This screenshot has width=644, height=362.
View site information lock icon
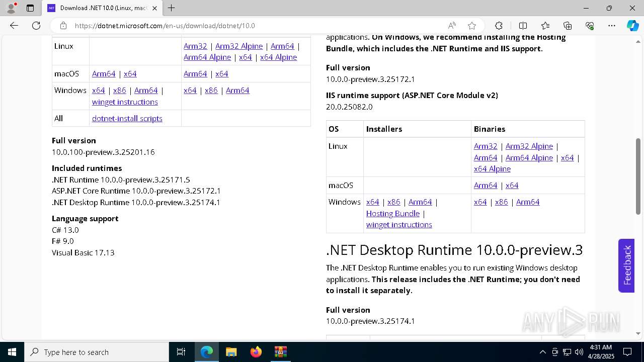coord(63,26)
